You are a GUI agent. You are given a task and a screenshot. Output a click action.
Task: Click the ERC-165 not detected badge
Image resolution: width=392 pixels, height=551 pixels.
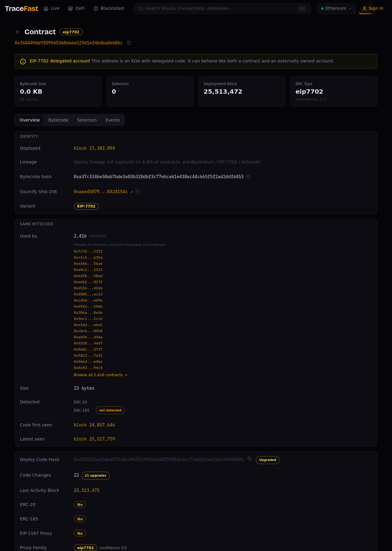pos(110,410)
